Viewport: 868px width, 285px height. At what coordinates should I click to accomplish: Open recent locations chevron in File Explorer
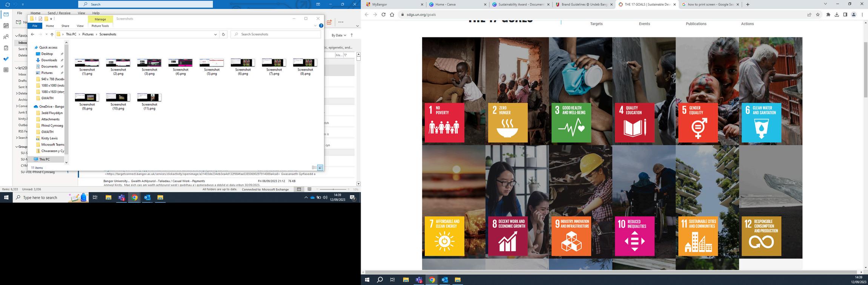pos(46,34)
